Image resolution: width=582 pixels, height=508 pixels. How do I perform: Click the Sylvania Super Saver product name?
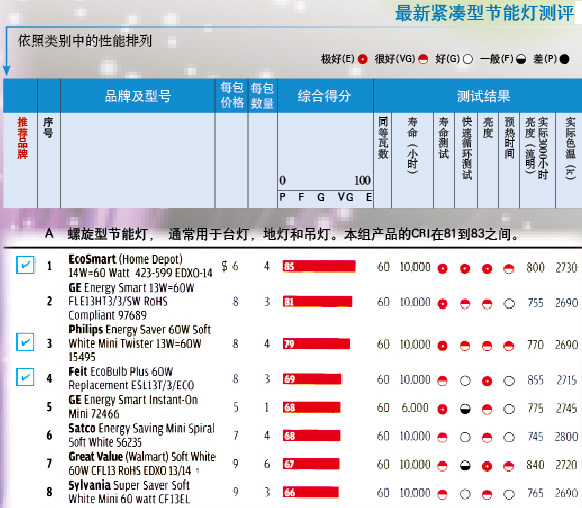[x=129, y=492]
